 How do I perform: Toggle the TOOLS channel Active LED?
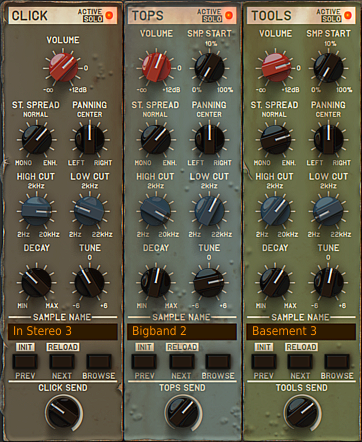(348, 15)
